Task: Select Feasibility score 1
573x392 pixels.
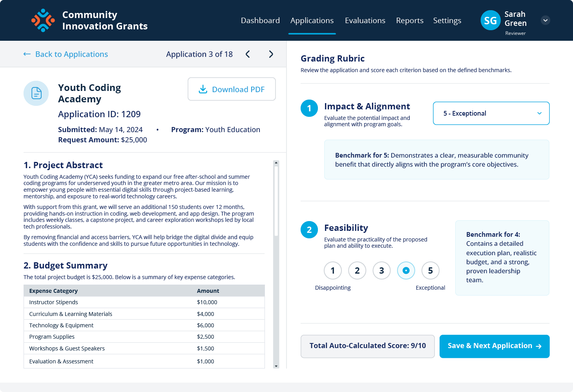Action: point(333,270)
